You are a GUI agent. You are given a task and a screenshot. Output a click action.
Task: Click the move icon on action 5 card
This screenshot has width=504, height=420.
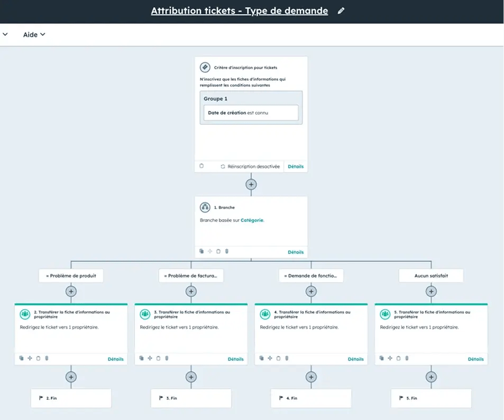(390, 358)
